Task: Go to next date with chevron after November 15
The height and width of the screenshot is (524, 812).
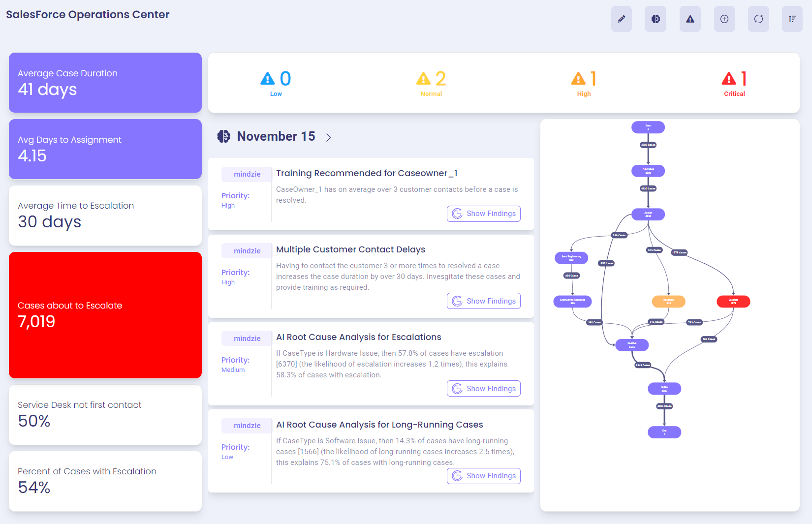Action: tap(329, 138)
